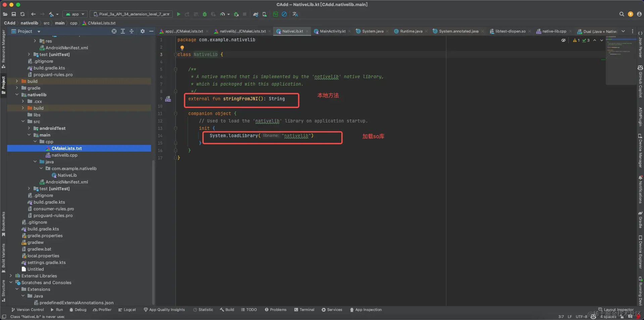Viewport: 644px width, 320px height.
Task: Toggle the Resource Manager side panel
Action: (3, 49)
